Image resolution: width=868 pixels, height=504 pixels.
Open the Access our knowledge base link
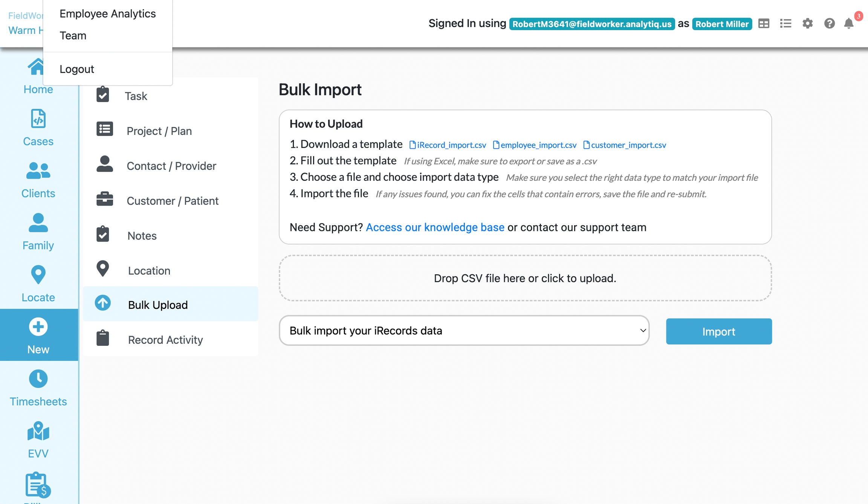coord(435,228)
